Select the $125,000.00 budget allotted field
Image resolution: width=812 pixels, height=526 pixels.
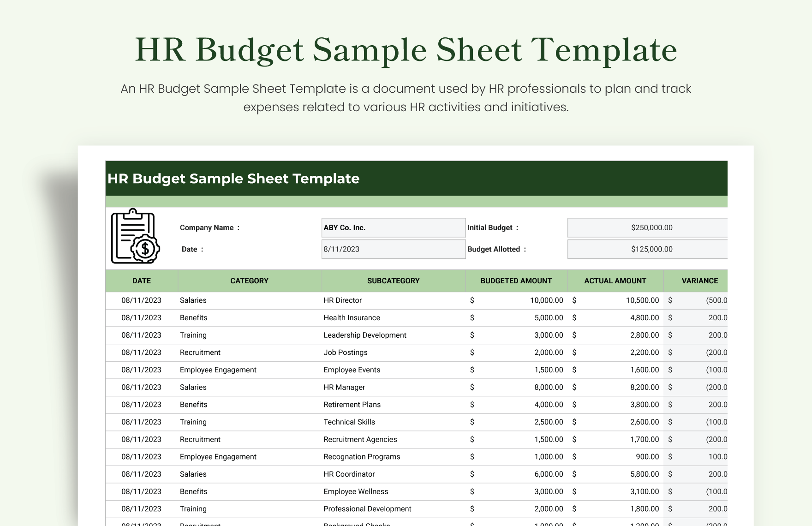click(x=647, y=249)
